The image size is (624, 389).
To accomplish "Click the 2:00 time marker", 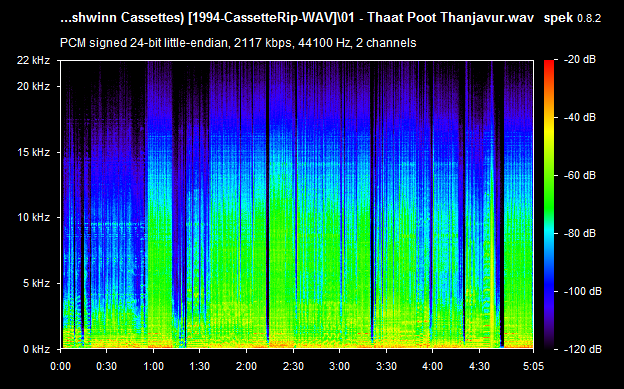I will 246,366.
